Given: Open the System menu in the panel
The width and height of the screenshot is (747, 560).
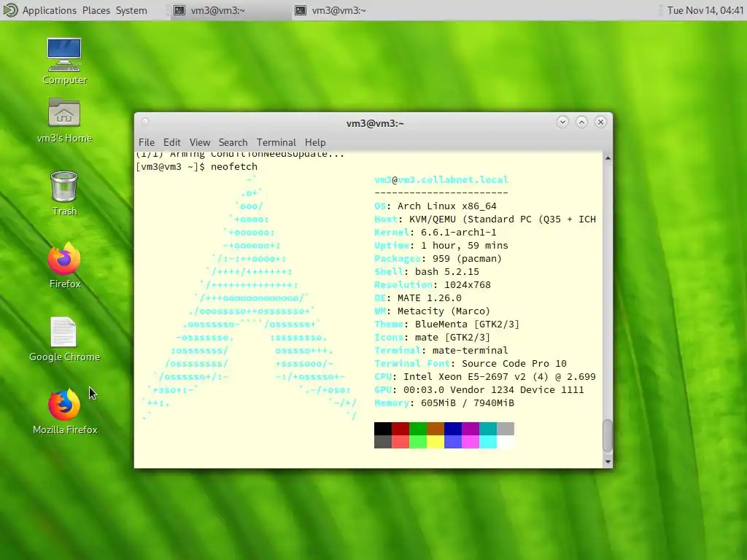Looking at the screenshot, I should 131,10.
